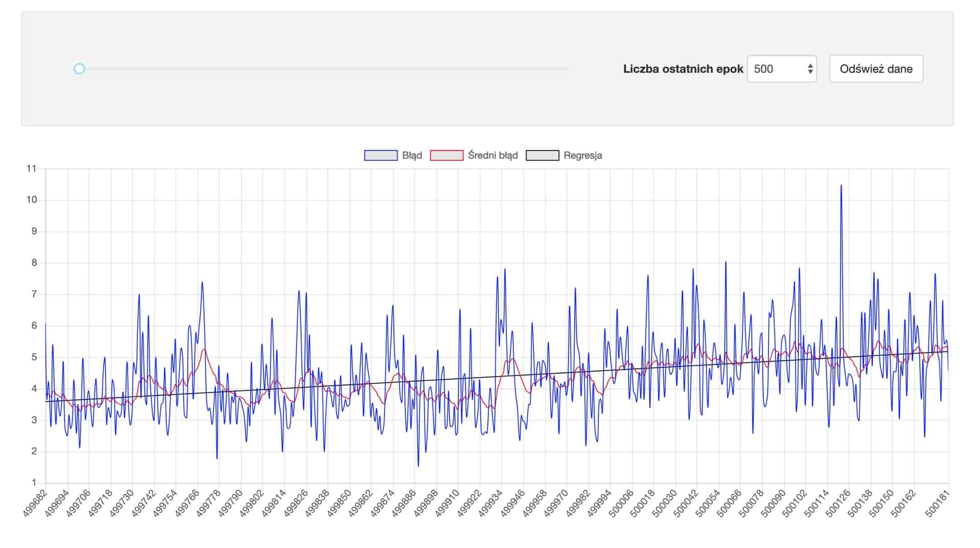This screenshot has width=980, height=548.
Task: Click the Odśwież dane button
Action: coord(876,69)
